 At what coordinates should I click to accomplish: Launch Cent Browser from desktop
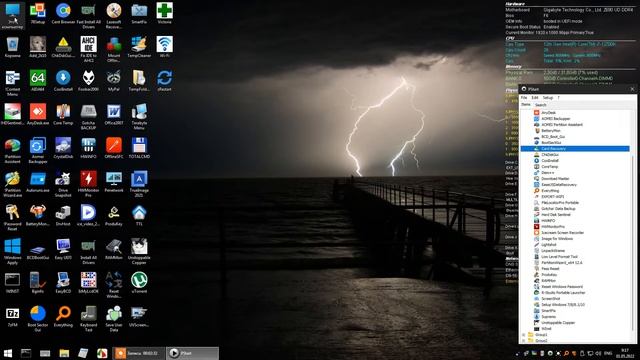pyautogui.click(x=63, y=13)
